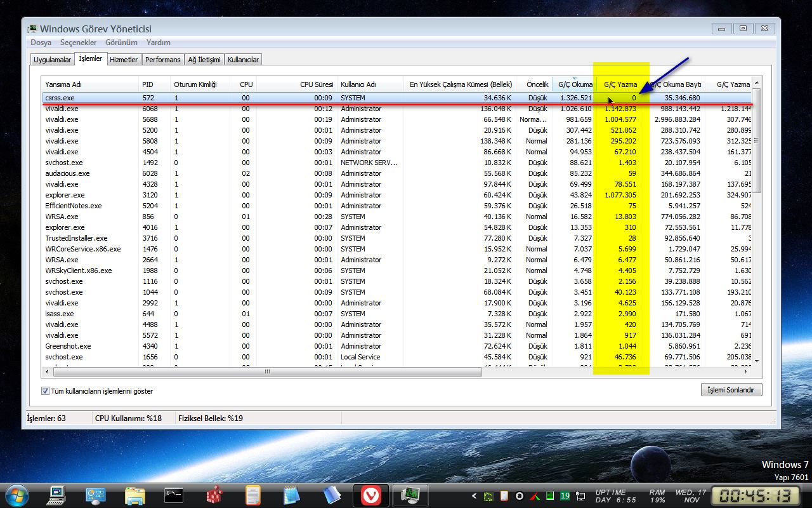Open the blue book taskbar icon
Image resolution: width=812 pixels, height=508 pixels.
[x=332, y=495]
